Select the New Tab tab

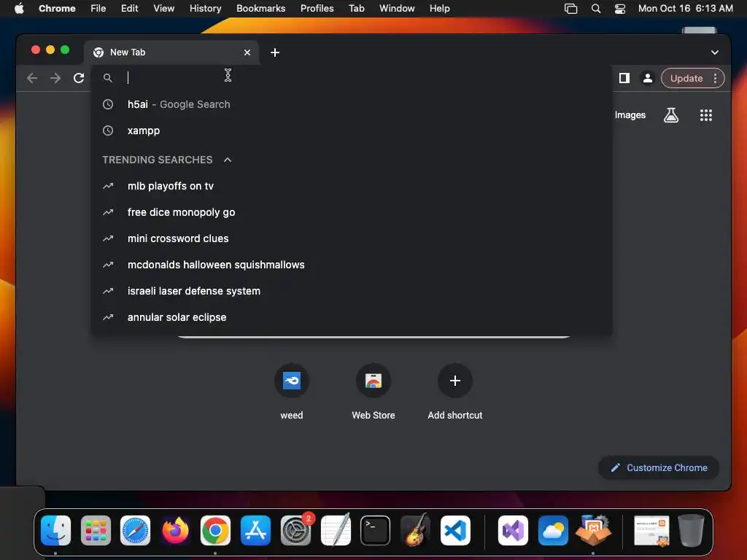point(172,52)
